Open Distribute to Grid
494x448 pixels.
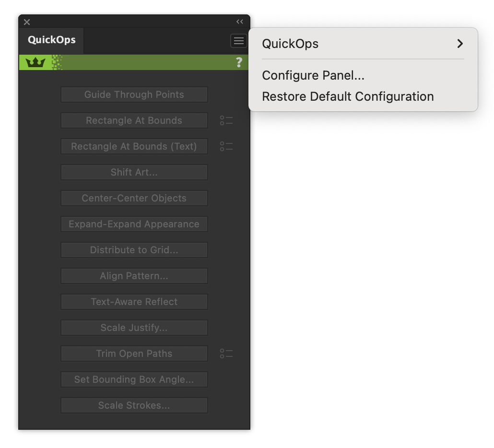coord(134,250)
